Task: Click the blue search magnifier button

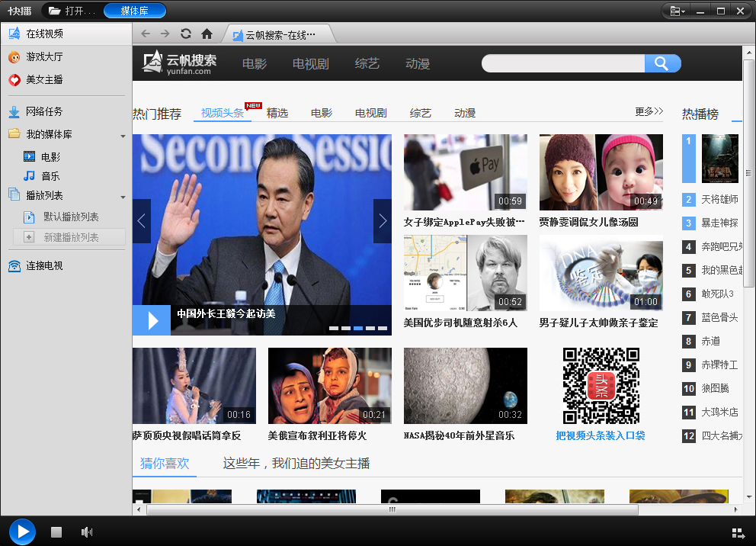Action: point(661,63)
